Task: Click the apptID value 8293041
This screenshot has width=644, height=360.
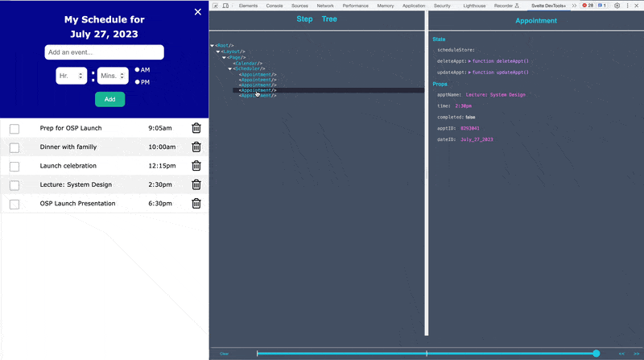Action: [470, 128]
